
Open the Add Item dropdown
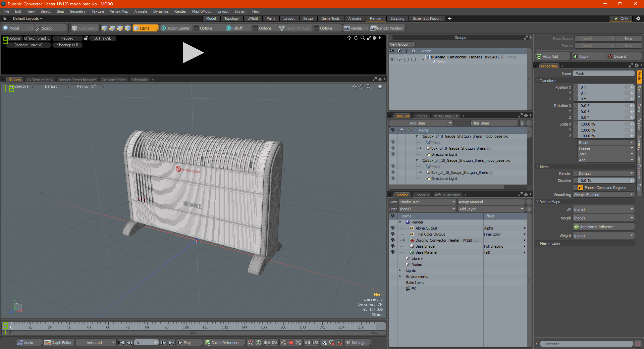[421, 123]
